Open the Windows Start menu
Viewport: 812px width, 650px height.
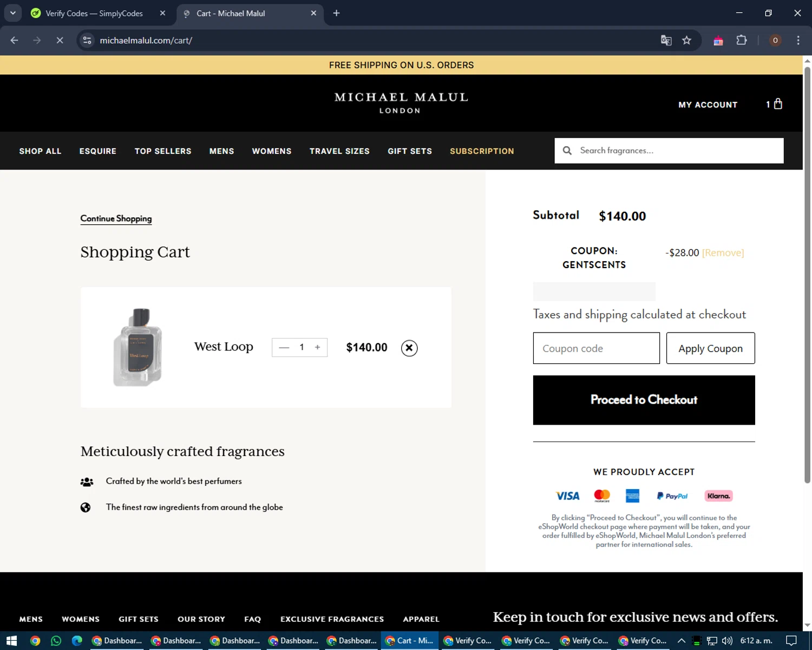click(x=11, y=641)
